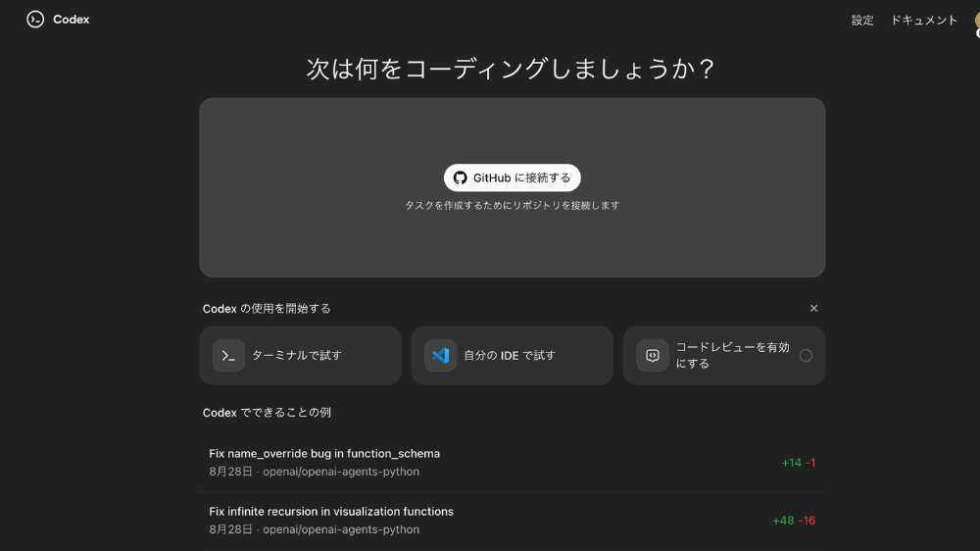Viewport: 980px width, 551px height.
Task: Click the タスクを作成するためにリポジトリを接続します text
Action: pos(513,206)
